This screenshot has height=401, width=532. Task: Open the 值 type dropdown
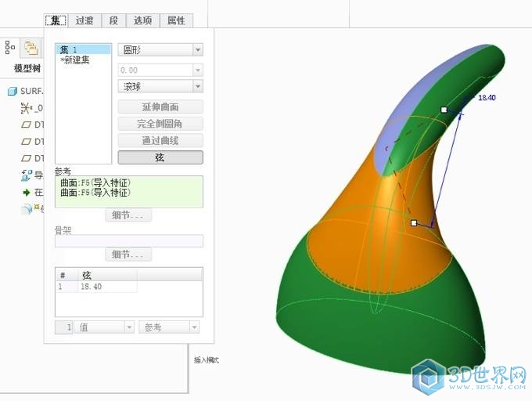coord(129,327)
